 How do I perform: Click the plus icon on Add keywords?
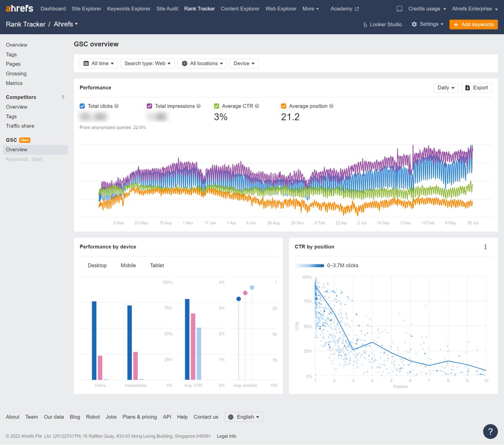(x=456, y=24)
